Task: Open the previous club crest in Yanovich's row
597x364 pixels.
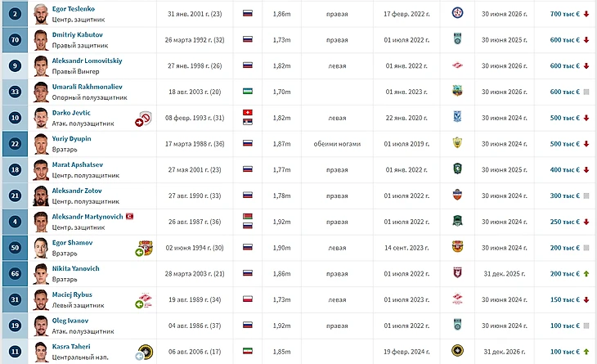Action: 457,274
